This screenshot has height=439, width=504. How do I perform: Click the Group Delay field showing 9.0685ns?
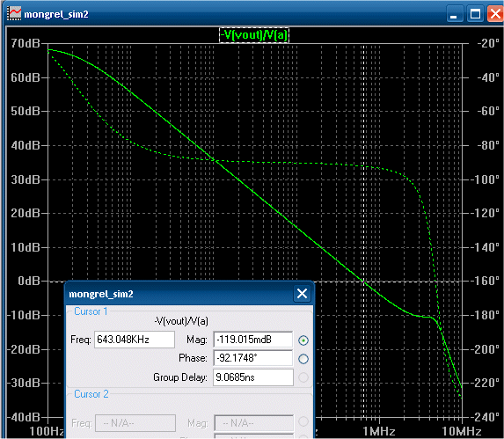[x=253, y=377]
